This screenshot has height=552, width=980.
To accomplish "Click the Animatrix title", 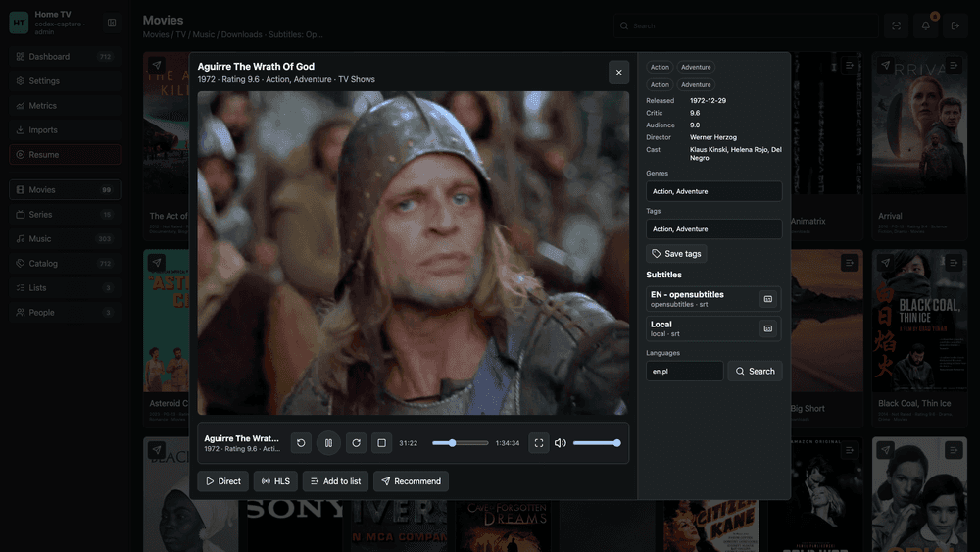I will (x=808, y=222).
